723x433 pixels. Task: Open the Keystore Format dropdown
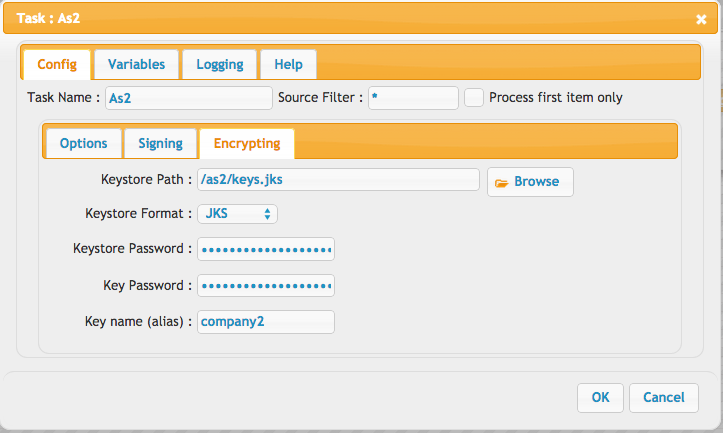(237, 214)
